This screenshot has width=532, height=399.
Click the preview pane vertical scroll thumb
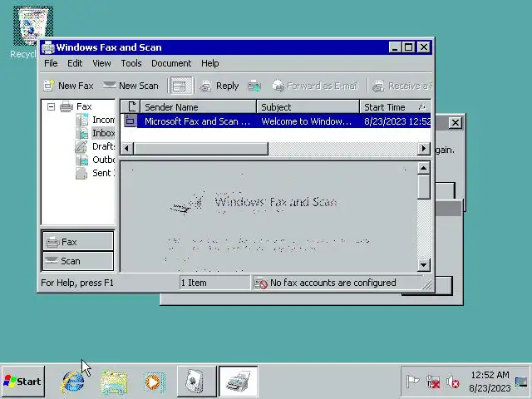(423, 187)
